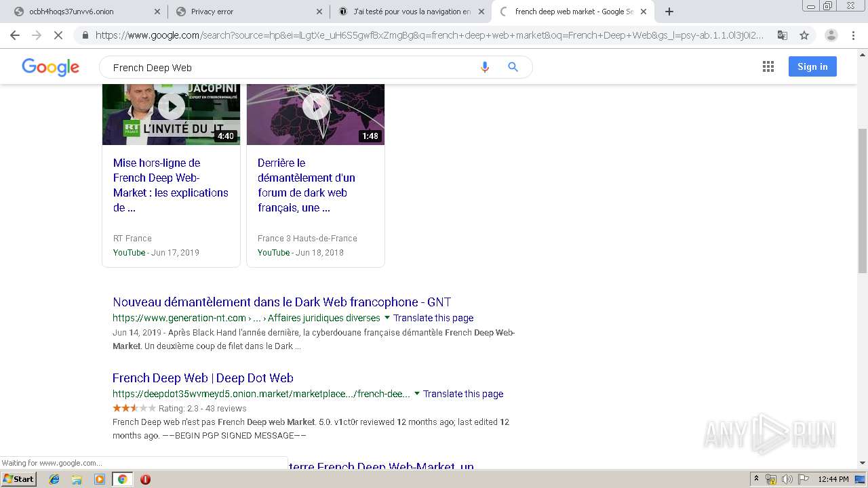Viewport: 868px width, 488px height.
Task: Go back to the previous page
Action: coord(15,35)
